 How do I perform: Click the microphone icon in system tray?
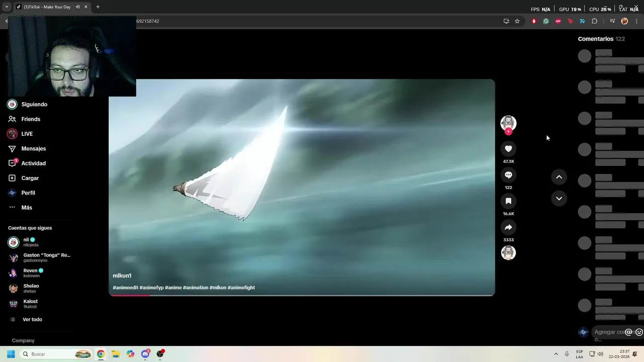(567, 354)
